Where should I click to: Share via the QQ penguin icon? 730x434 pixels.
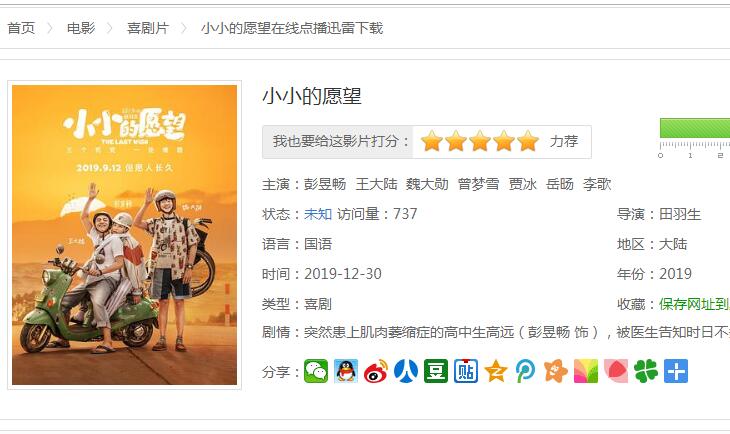[346, 371]
